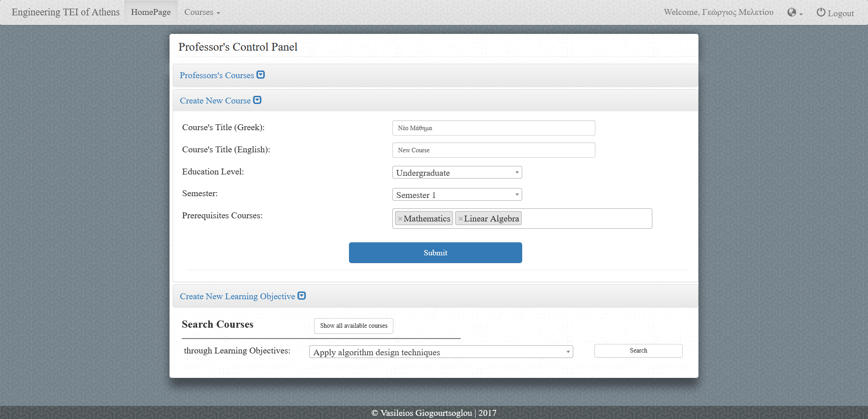
Task: Click the chevron icon beside Create New Course
Action: coord(257,100)
